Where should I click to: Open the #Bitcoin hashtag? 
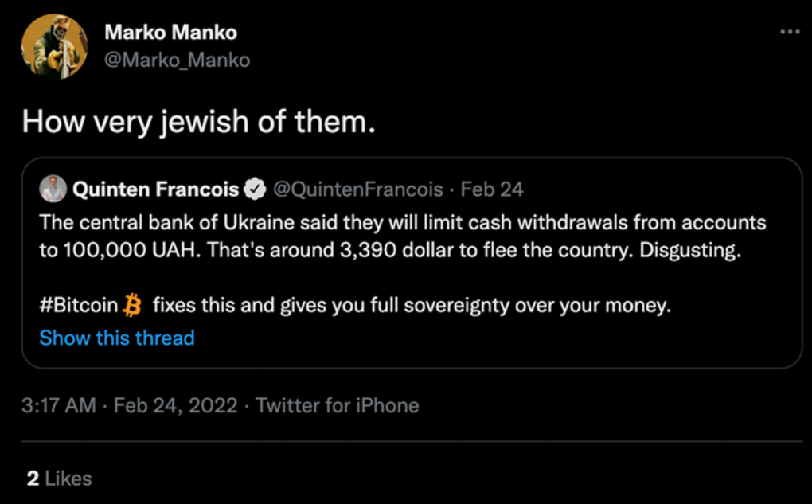[x=78, y=305]
